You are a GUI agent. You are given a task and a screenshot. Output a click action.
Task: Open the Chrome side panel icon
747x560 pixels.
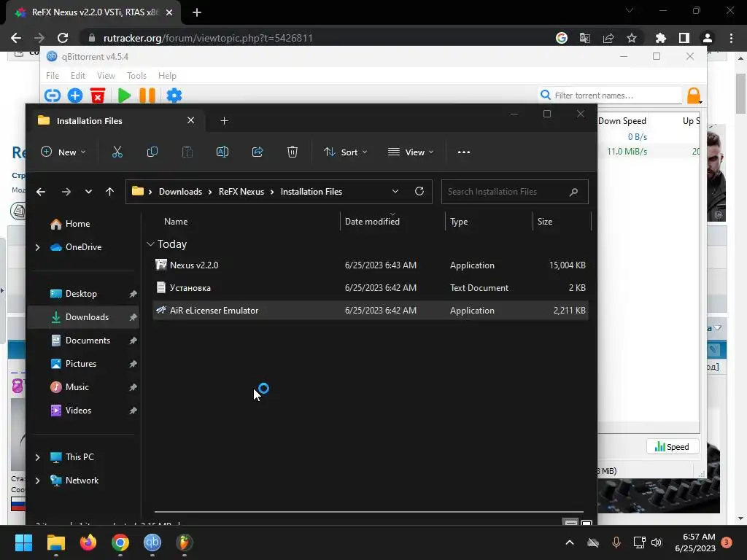[684, 38]
